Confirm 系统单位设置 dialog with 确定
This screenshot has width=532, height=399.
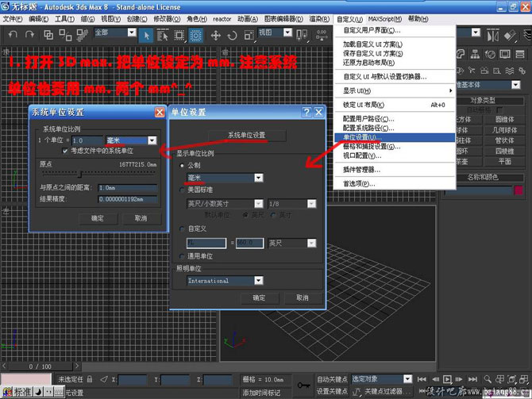click(98, 219)
